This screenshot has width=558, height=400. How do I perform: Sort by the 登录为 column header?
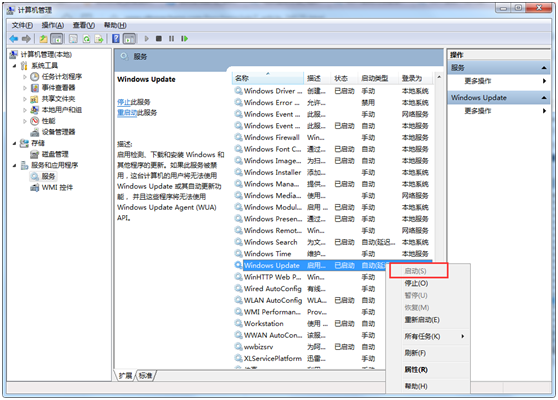pyautogui.click(x=415, y=78)
